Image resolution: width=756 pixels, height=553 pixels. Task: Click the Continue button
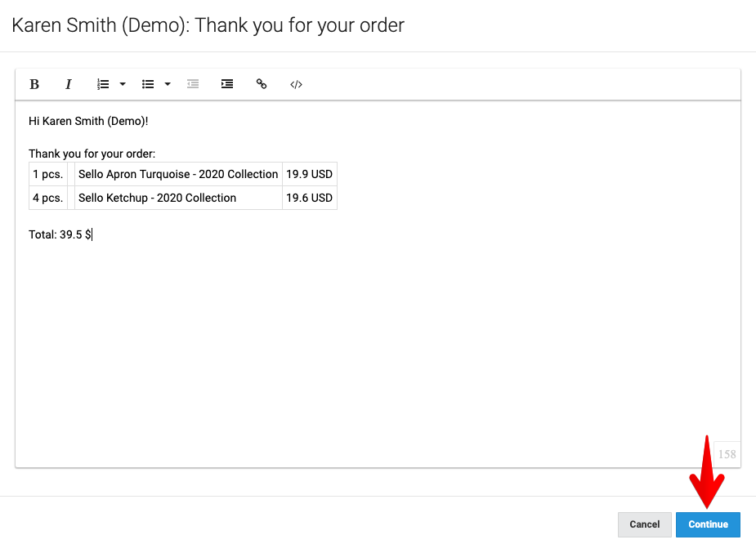[x=708, y=524]
